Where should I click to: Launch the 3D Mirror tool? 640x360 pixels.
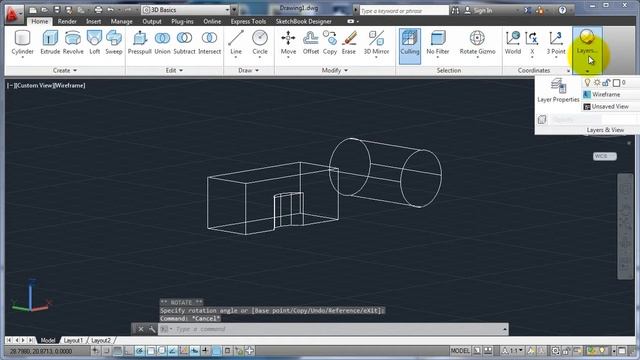tap(376, 43)
